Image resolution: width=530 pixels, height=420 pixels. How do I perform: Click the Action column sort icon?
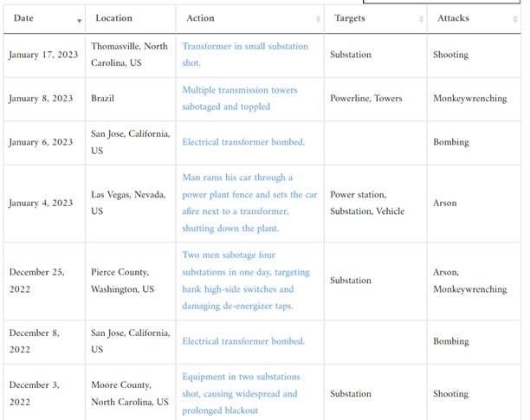(318, 19)
